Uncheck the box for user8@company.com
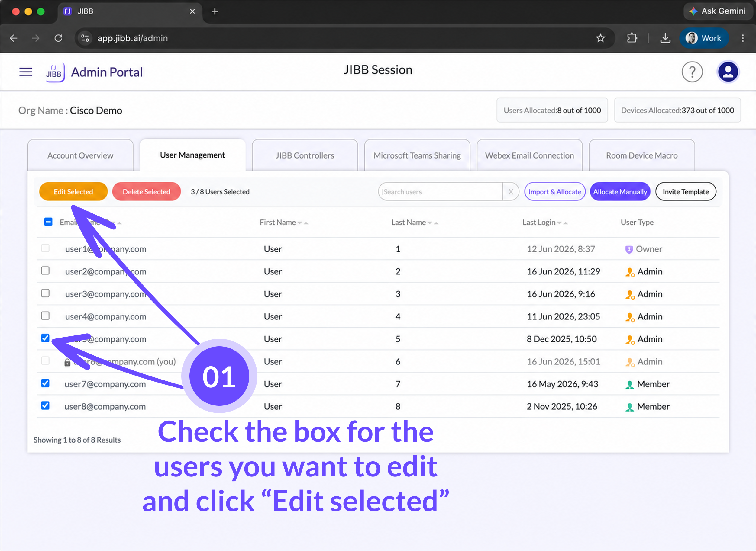The width and height of the screenshot is (756, 551). 45,405
